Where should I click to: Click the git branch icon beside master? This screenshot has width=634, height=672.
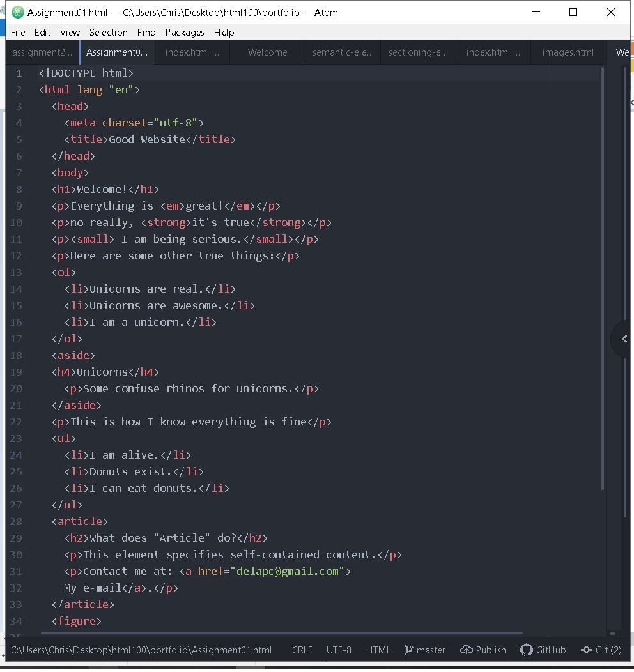point(408,650)
